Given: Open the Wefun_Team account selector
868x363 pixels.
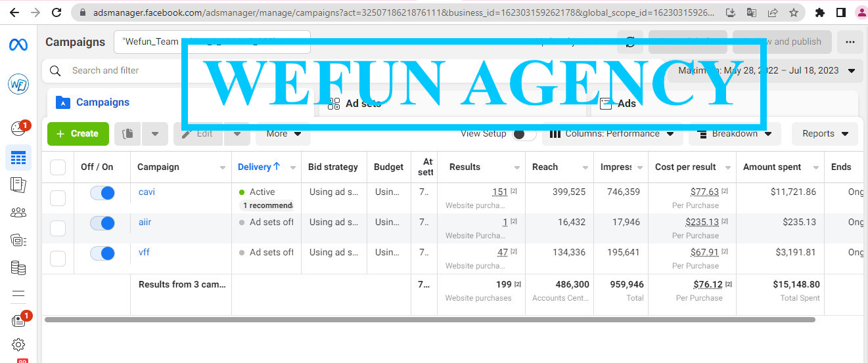Looking at the screenshot, I should (212, 41).
